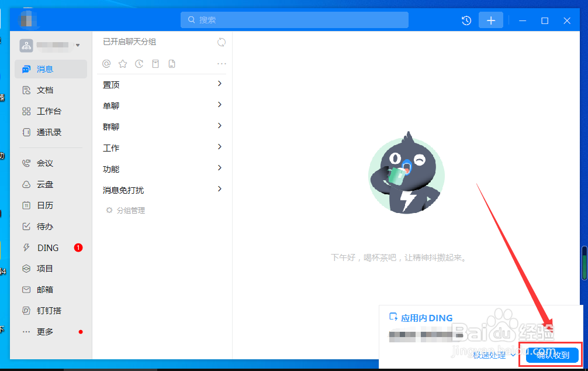Image resolution: width=588 pixels, height=371 pixels.
Task: Click the 群聊 group label
Action: tap(111, 127)
